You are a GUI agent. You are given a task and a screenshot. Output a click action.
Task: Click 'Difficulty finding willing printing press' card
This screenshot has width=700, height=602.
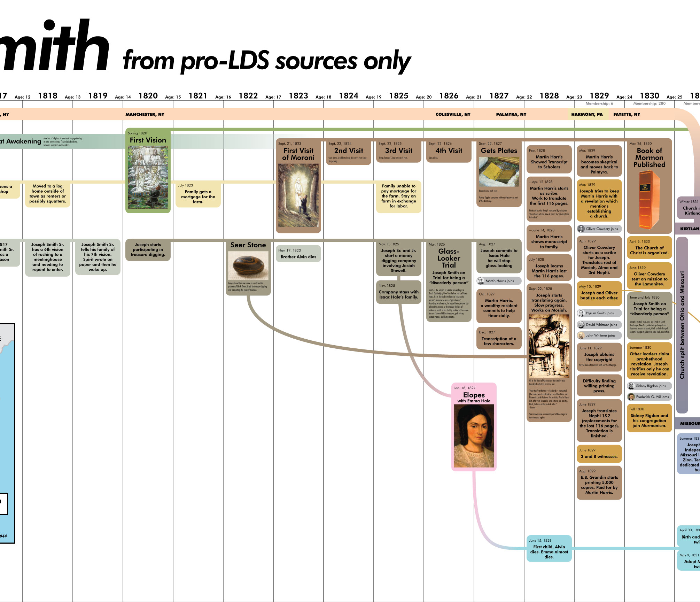(599, 386)
